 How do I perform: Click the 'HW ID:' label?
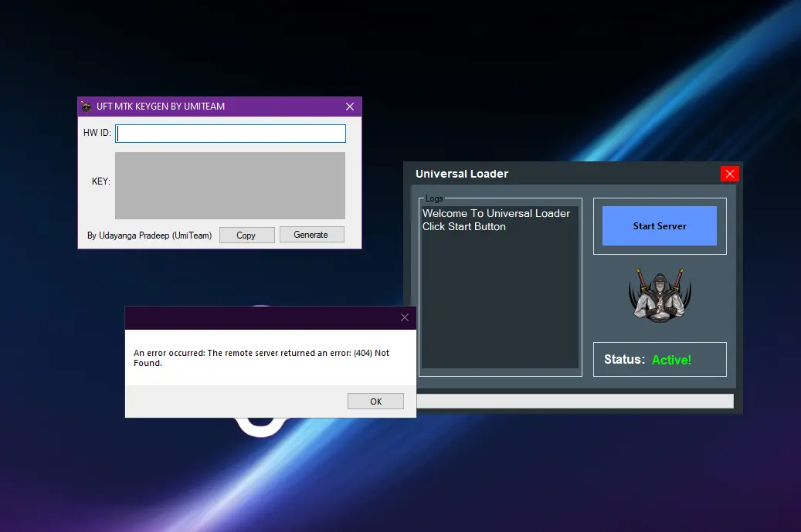97,133
